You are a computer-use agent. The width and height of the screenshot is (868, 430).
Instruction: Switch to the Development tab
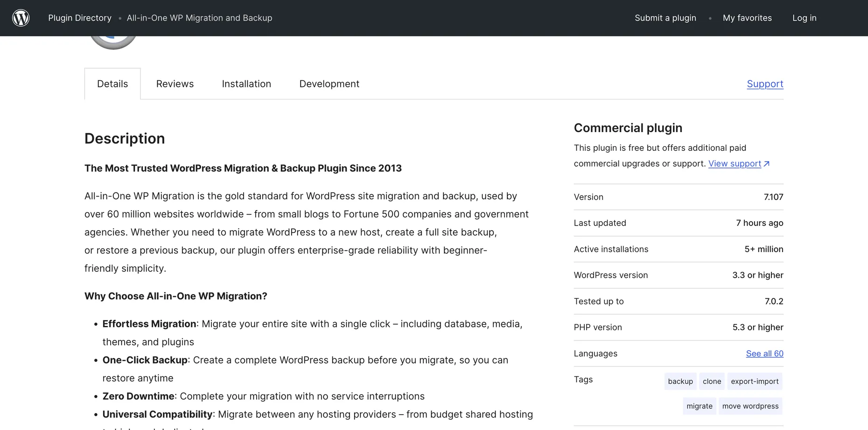[x=329, y=84]
